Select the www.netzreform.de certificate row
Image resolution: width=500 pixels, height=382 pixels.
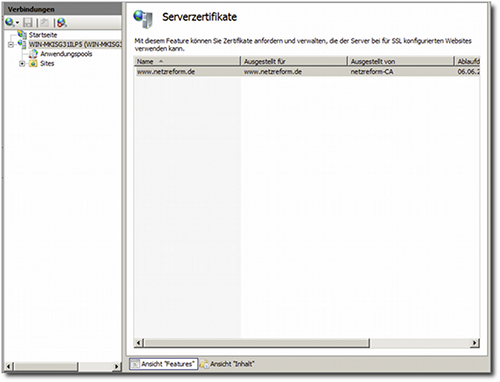pyautogui.click(x=307, y=72)
